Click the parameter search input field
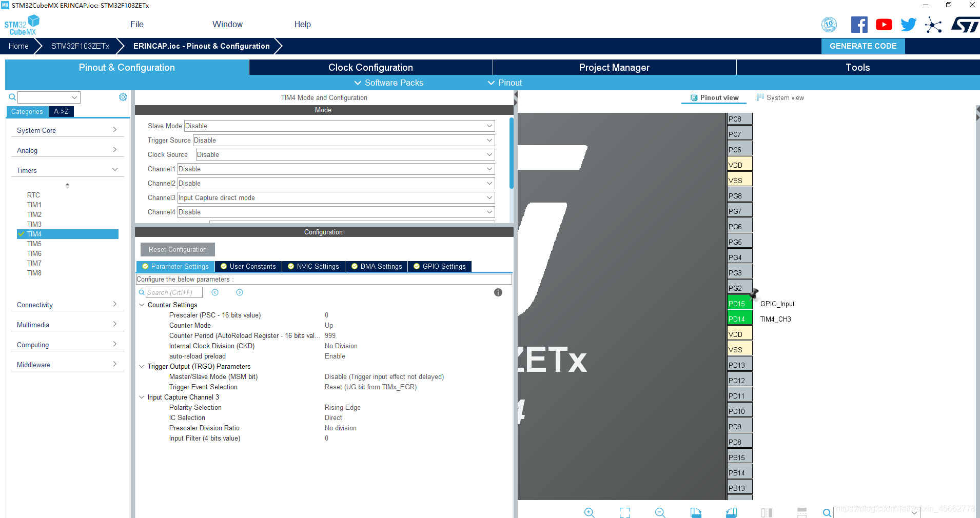 tap(174, 292)
